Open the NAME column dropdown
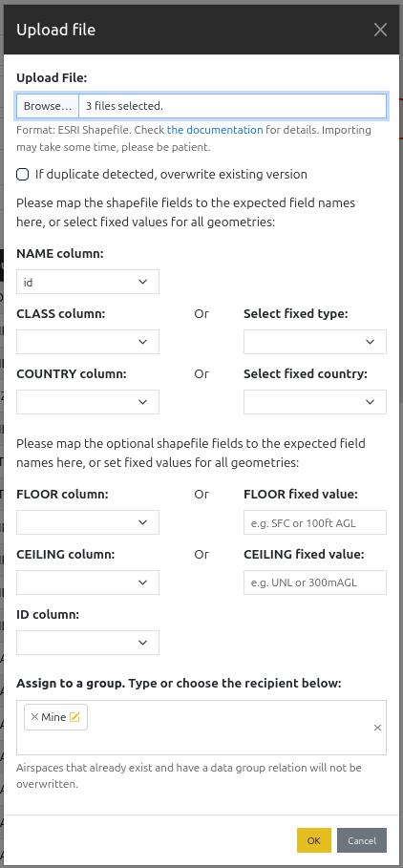The width and height of the screenshot is (403, 868). pyautogui.click(x=88, y=282)
